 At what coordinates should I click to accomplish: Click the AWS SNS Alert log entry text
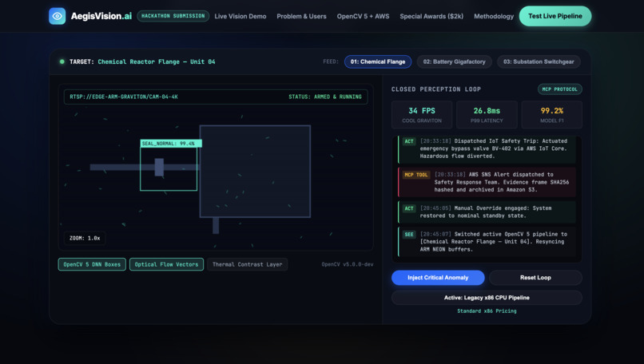click(502, 182)
